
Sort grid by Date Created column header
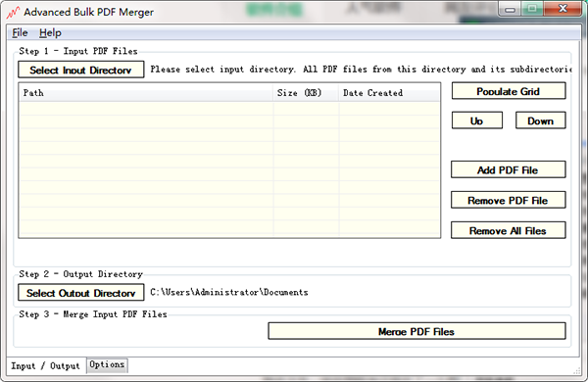click(389, 93)
